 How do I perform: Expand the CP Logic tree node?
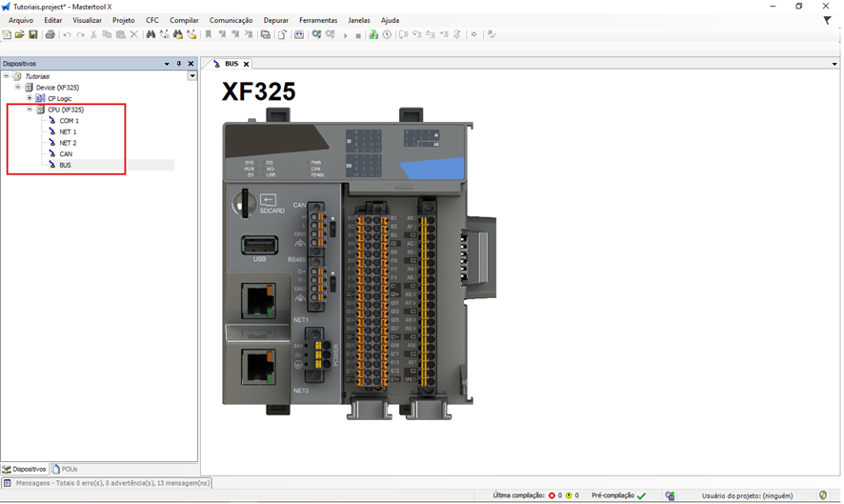click(30, 98)
